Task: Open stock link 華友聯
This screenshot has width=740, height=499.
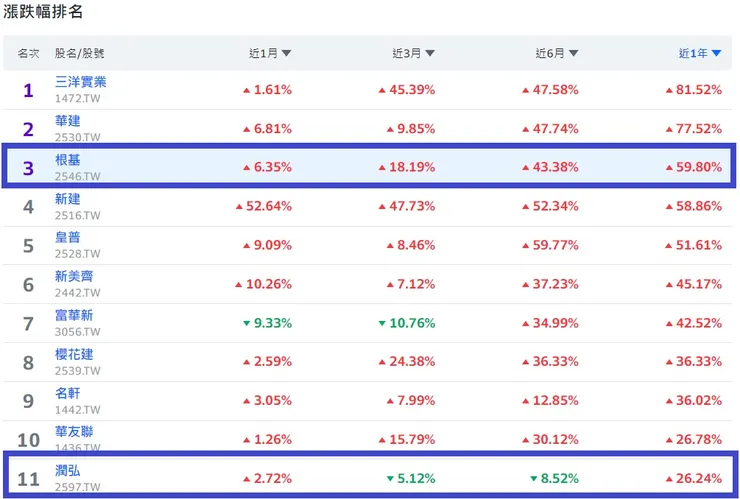Action: click(x=74, y=431)
